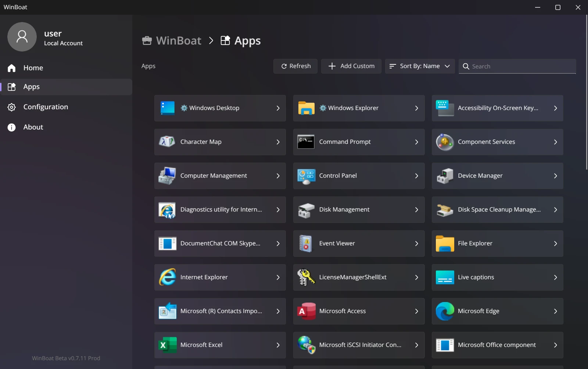Screen dimensions: 588x369
Task: Click the Event Viewer icon
Action: tap(306, 244)
